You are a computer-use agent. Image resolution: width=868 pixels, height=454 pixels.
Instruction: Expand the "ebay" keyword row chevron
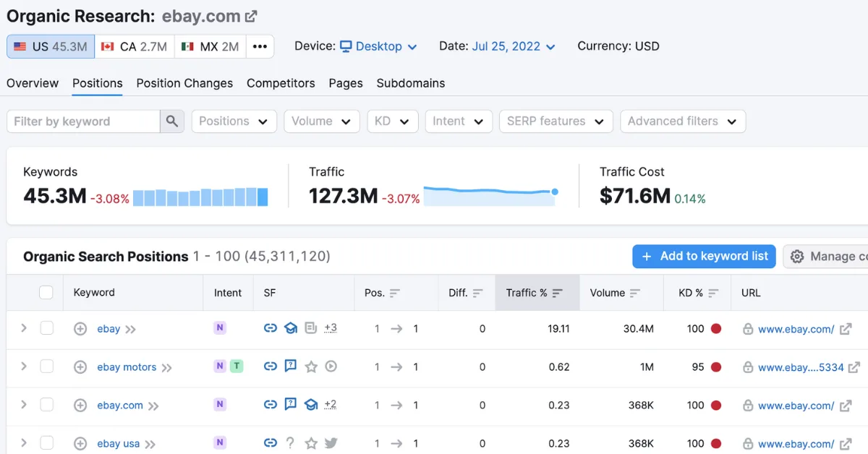22,328
